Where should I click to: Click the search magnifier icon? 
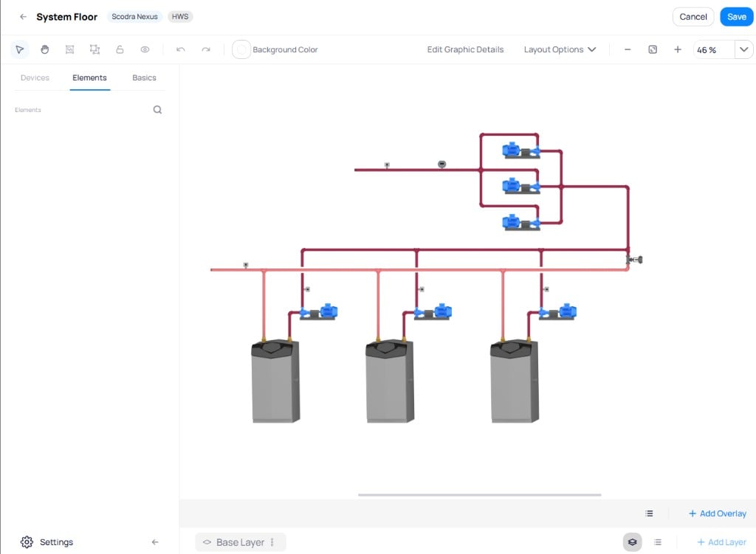click(x=158, y=110)
